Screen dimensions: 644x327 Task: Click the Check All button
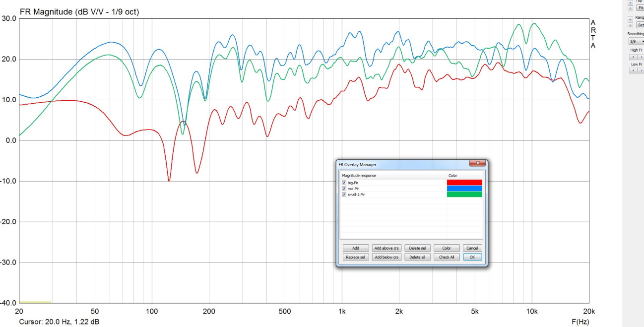click(x=447, y=257)
